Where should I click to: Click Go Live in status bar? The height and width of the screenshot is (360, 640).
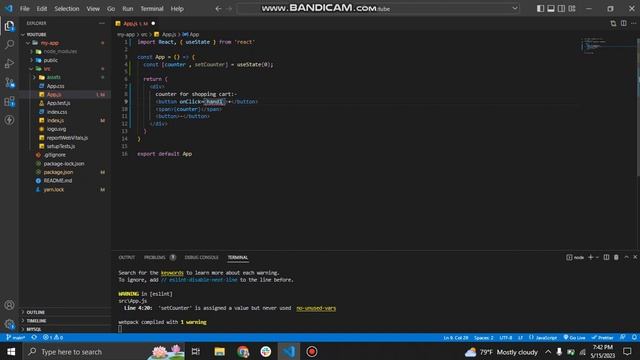click(574, 338)
